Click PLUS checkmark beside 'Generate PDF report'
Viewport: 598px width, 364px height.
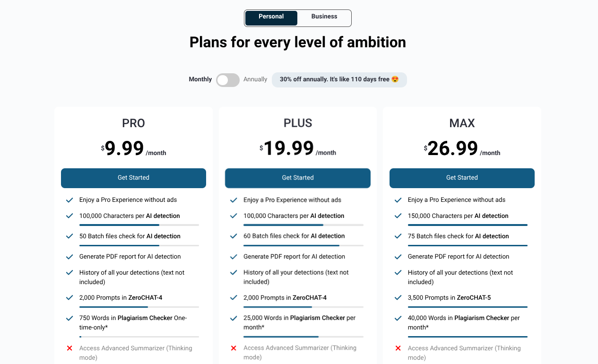234,257
